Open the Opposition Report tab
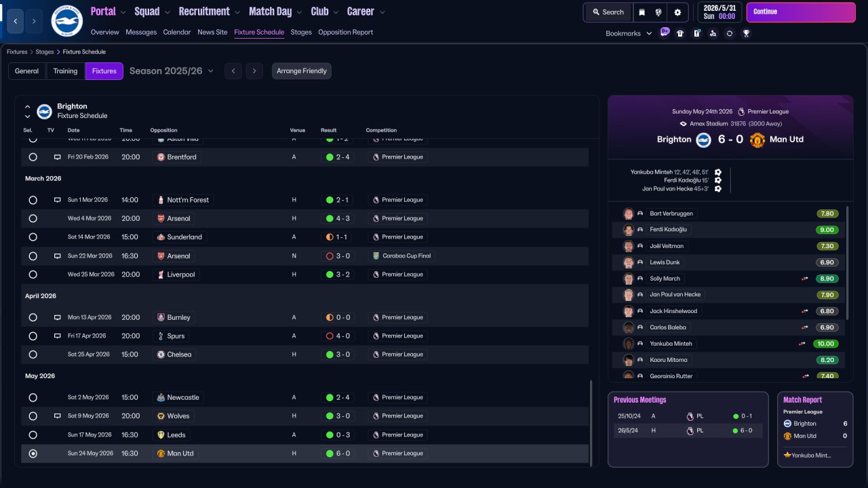Viewport: 868px width, 488px height. [x=345, y=33]
